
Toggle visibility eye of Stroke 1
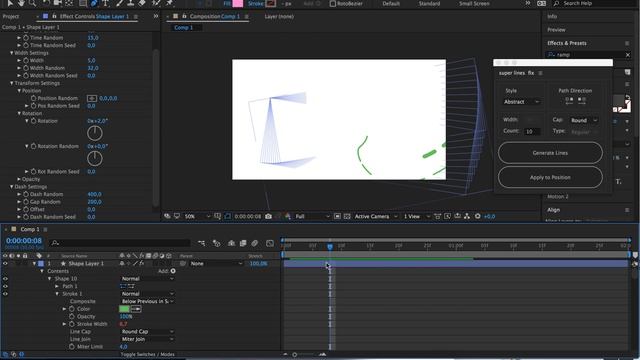click(5, 294)
